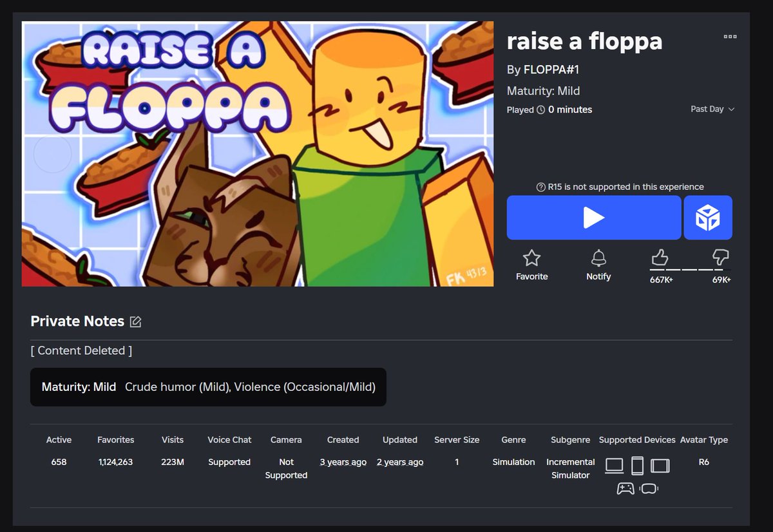Click the Private Notes section heading
Image resolution: width=773 pixels, height=532 pixels.
tap(77, 321)
